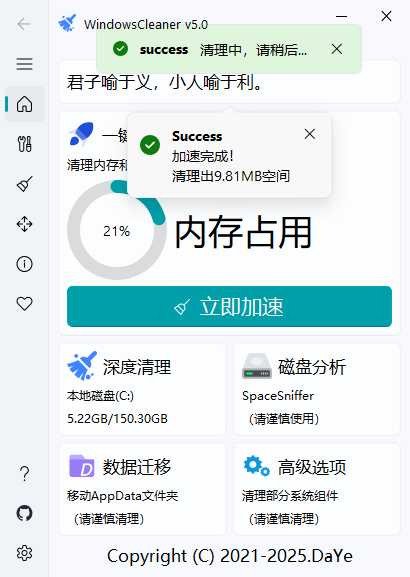Viewport: 410px width, 577px height.
Task: Open the GitHub icon in the sidebar
Action: pos(24,513)
